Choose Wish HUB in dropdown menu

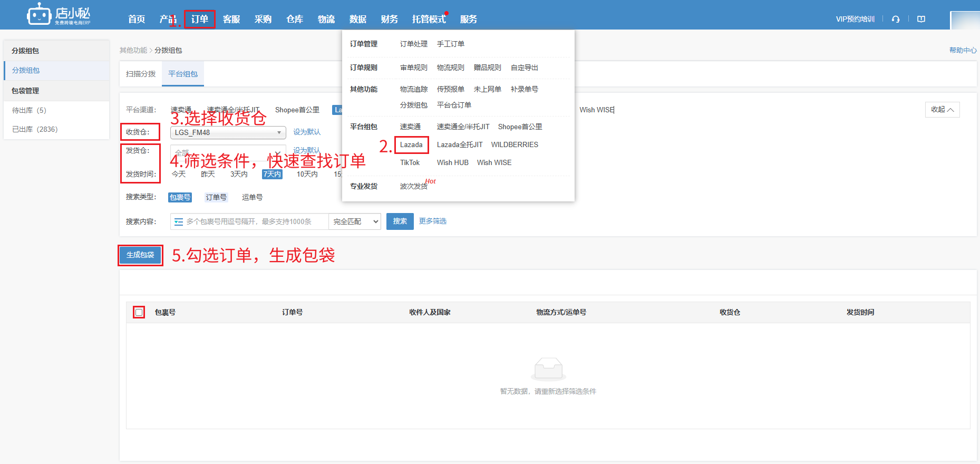click(x=453, y=162)
